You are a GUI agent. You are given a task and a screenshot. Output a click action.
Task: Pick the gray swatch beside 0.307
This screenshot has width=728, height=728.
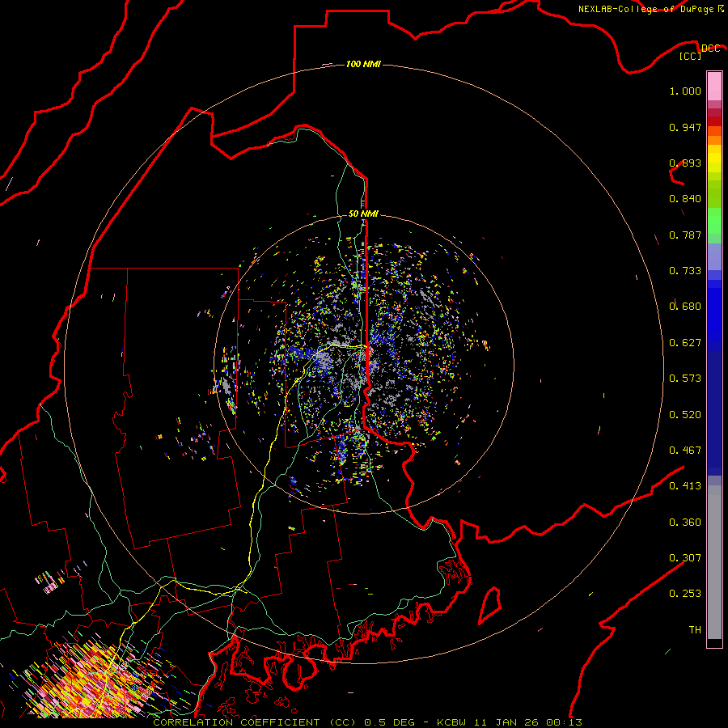coord(714,562)
